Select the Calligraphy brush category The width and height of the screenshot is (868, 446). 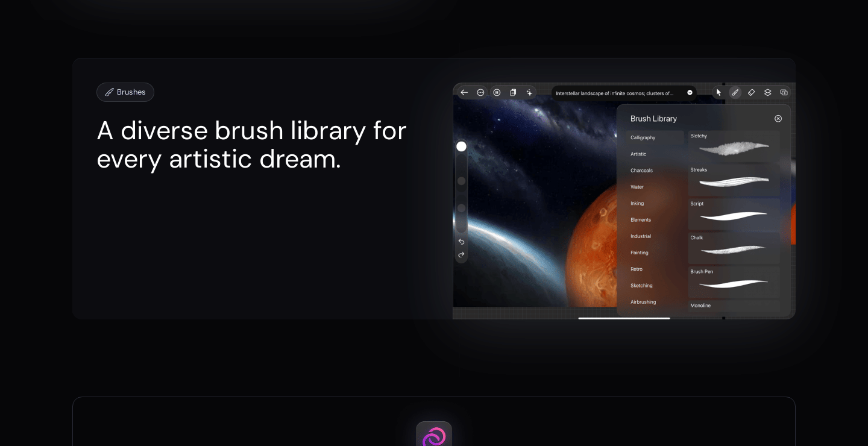tap(655, 137)
